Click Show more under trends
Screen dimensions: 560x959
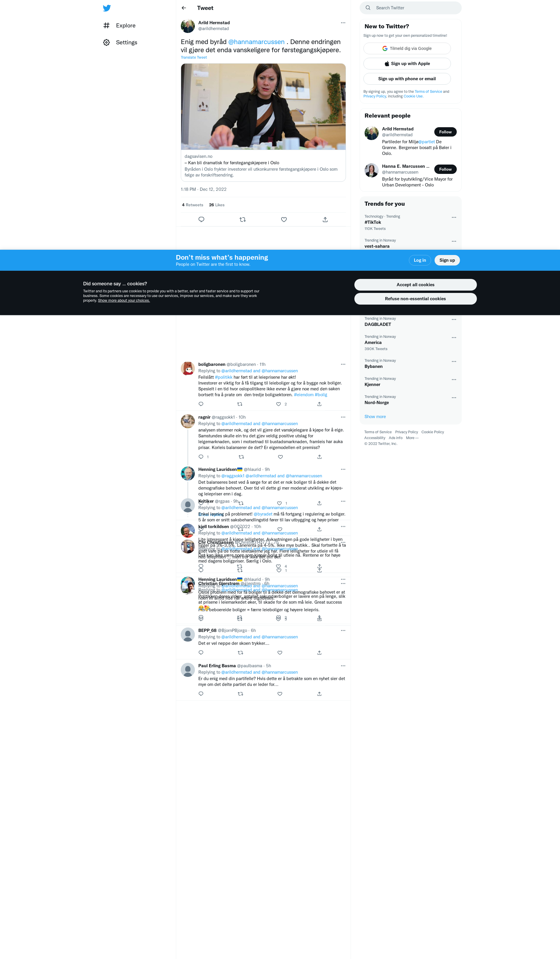(x=375, y=417)
